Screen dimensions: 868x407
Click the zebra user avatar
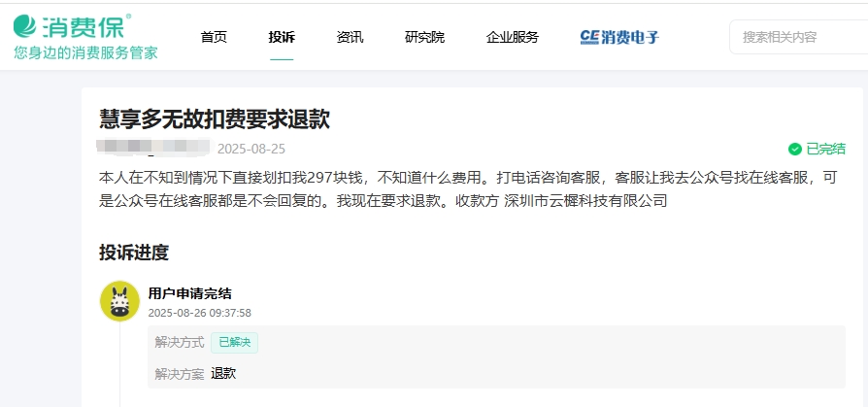[x=119, y=301]
